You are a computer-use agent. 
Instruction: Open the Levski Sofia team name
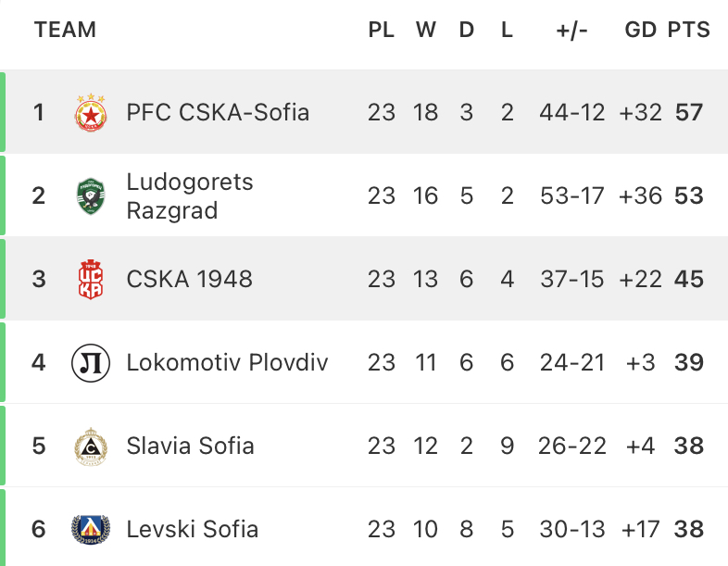click(193, 529)
